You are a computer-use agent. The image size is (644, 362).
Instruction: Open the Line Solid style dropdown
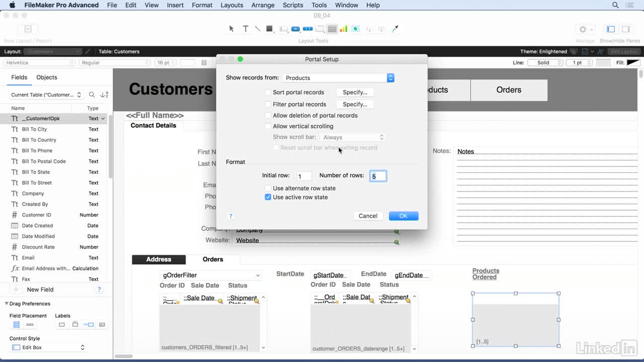click(545, 63)
